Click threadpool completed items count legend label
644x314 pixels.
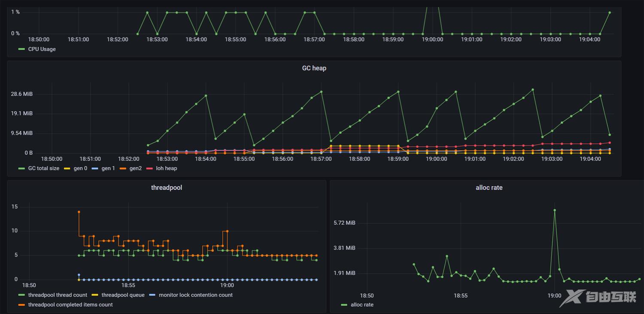click(x=70, y=305)
